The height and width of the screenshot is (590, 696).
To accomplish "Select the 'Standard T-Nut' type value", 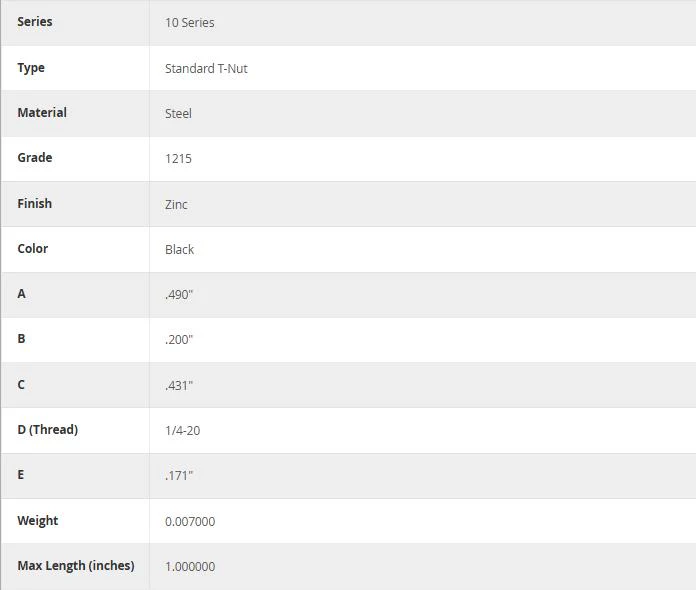I will [206, 68].
